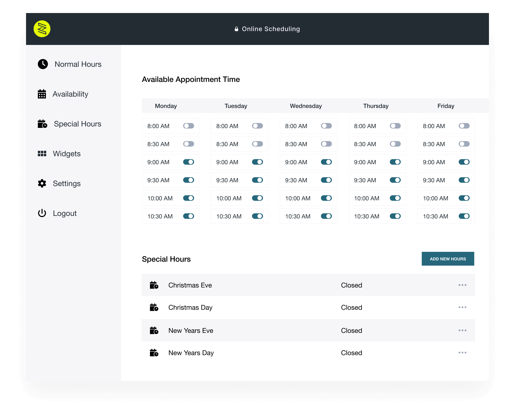Click the ADD NEW HOURS button
This screenshot has height=420, width=515.
[x=448, y=259]
